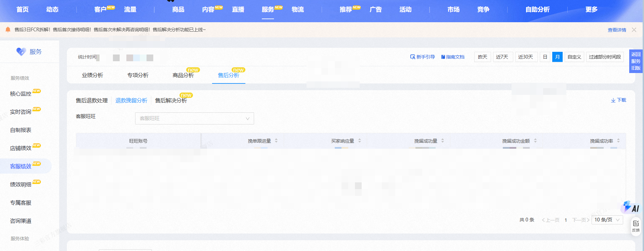Screen dimensions: 644x251
Task: Open the AI assistant icon
Action: coord(631,207)
